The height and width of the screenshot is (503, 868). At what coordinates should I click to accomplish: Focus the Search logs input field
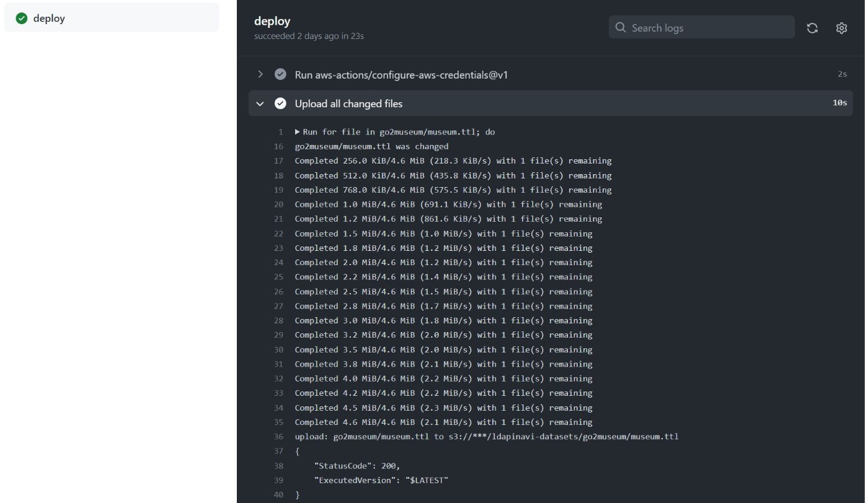(x=701, y=28)
